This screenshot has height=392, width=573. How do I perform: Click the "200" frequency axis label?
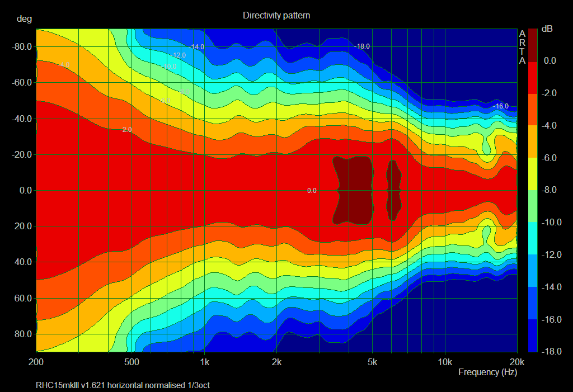click(x=36, y=362)
